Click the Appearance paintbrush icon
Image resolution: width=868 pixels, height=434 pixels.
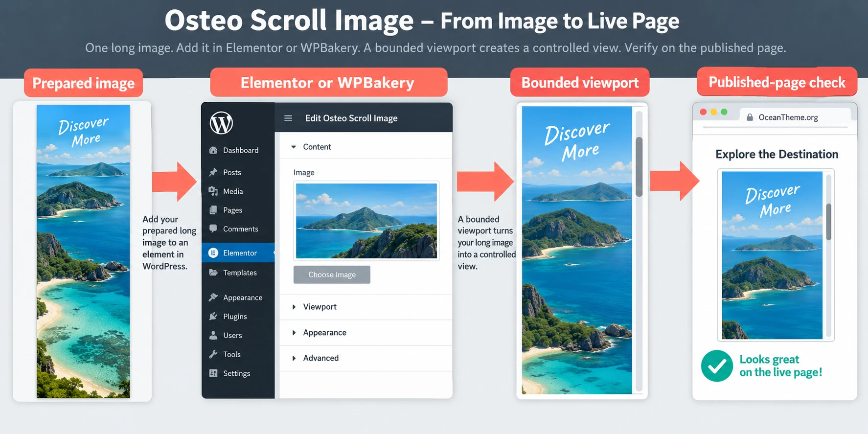pos(213,297)
